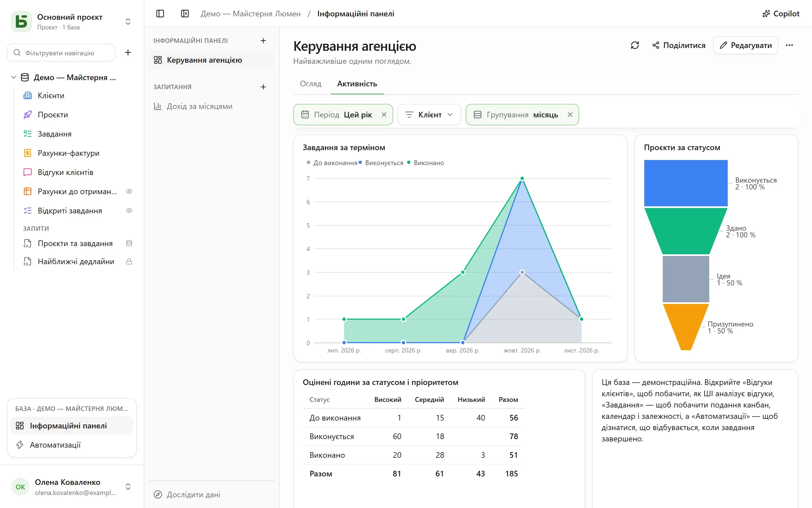Screen dimensions: 812x508
Task: Toggle visibility eye for Відкриті завдання
Action: [129, 211]
